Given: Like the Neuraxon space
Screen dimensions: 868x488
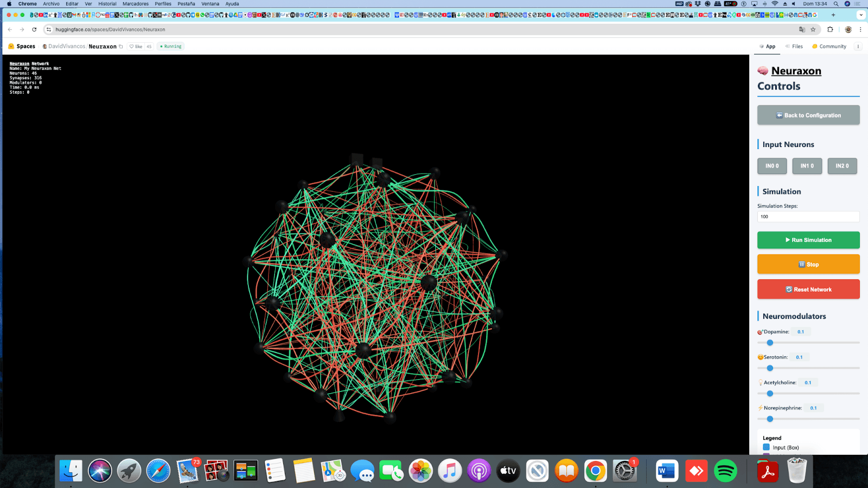Looking at the screenshot, I should click(x=136, y=47).
